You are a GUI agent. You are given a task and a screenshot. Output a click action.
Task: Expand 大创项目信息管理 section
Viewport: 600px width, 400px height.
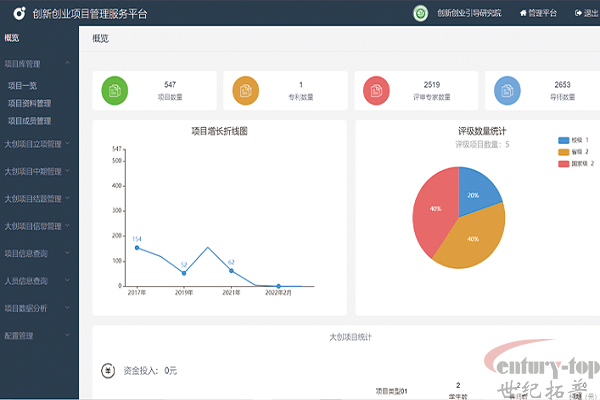(x=37, y=226)
